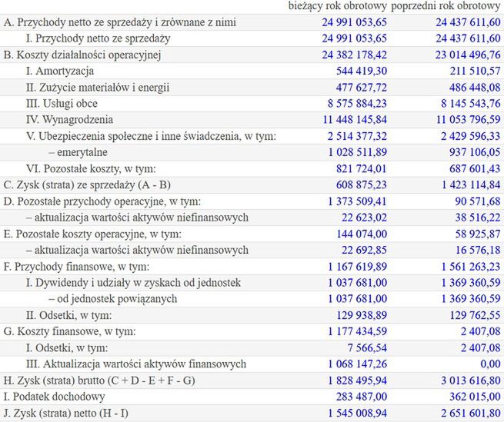Select net profit value 1 545 008,94
Viewport: 504px width, 422px height.
point(358,413)
